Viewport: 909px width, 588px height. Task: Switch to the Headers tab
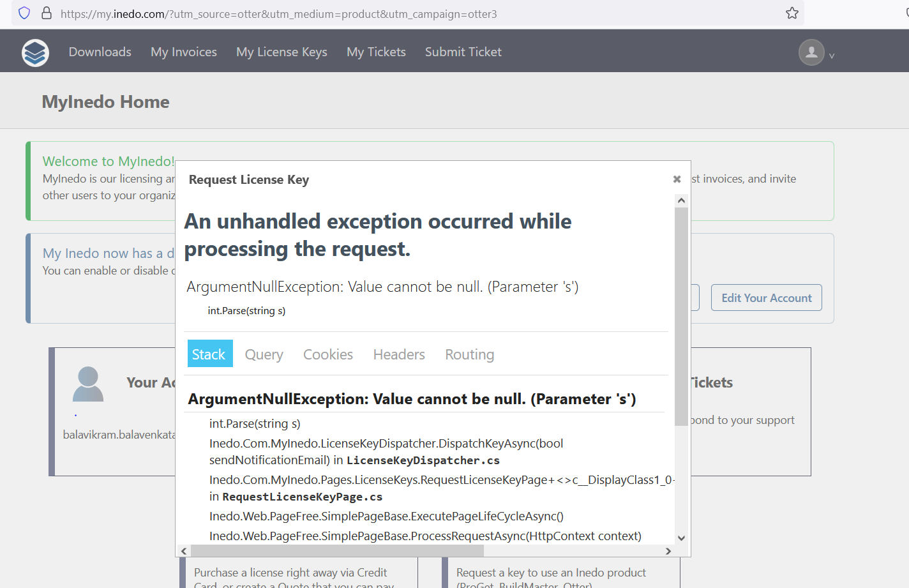(399, 354)
